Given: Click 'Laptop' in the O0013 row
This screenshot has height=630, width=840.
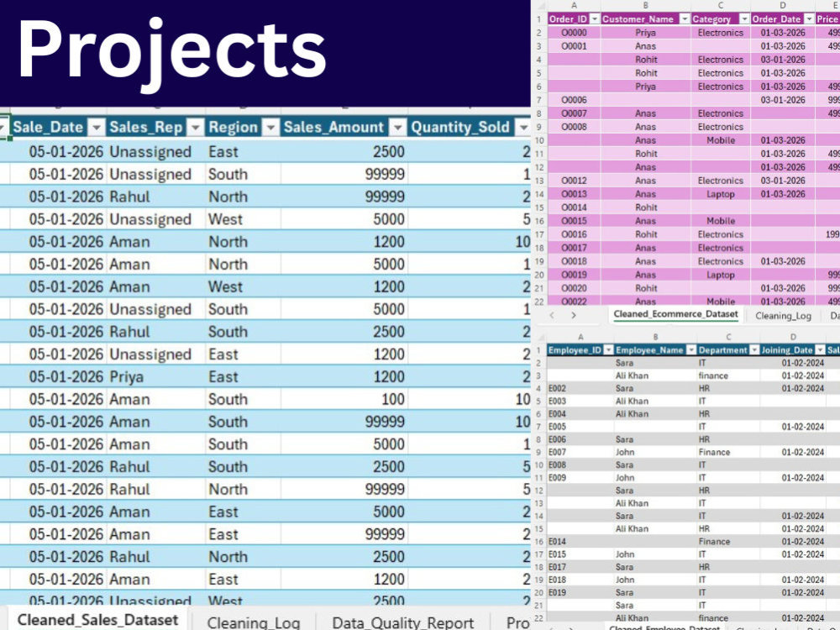Looking at the screenshot, I should [x=721, y=194].
